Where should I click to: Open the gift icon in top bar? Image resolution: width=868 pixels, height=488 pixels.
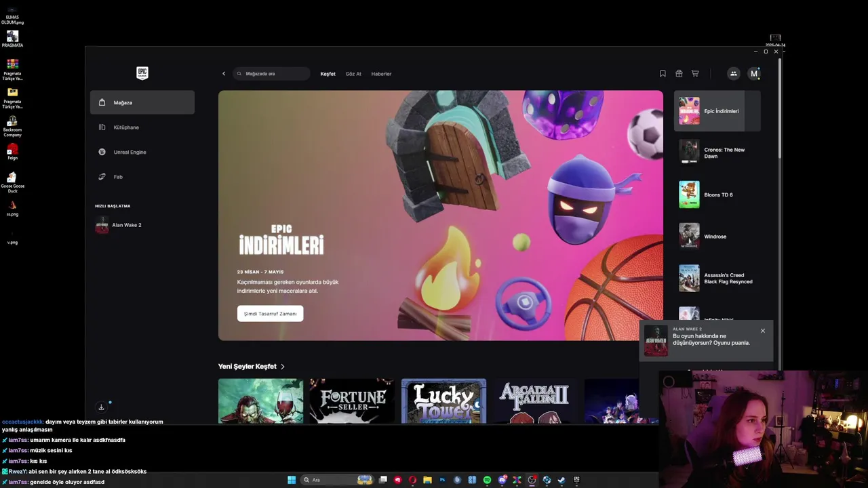coord(679,73)
